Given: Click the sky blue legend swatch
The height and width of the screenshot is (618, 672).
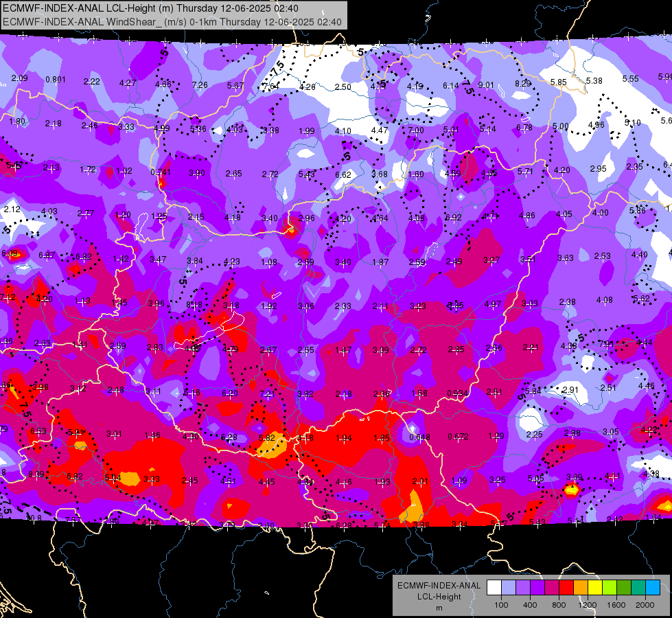Looking at the screenshot, I should point(653,587).
